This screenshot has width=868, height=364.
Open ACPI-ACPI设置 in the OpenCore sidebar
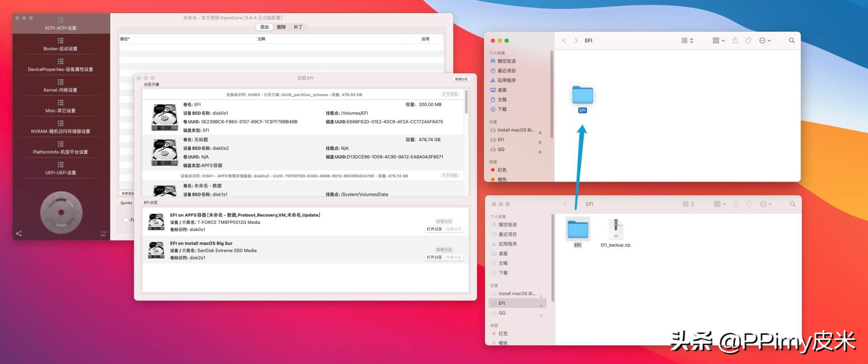coord(61,24)
